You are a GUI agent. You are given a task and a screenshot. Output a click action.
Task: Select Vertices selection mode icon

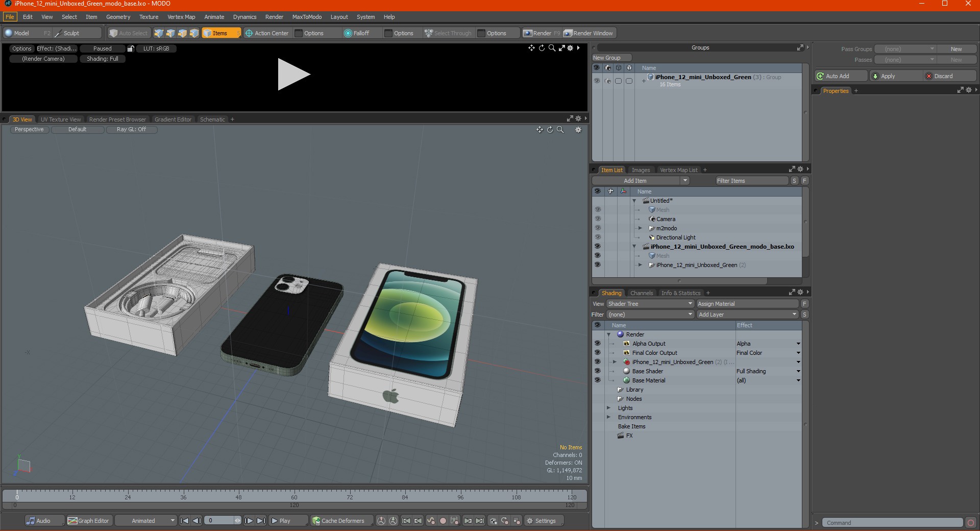pos(159,33)
